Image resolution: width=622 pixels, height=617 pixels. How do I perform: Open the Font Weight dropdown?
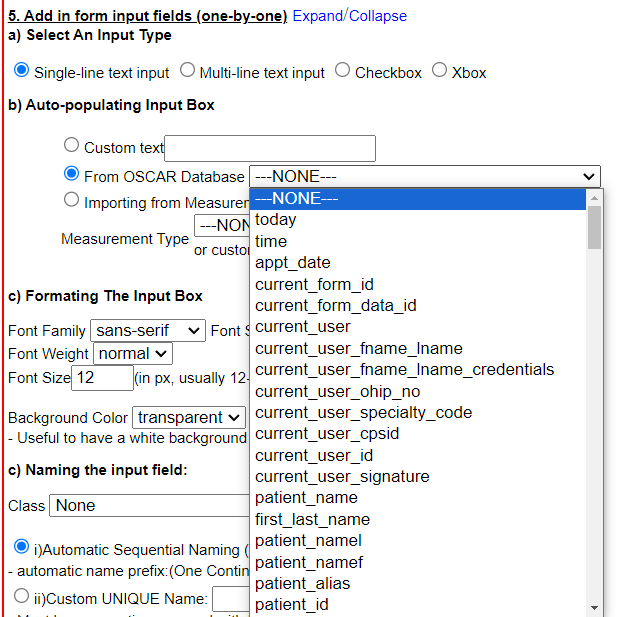(x=133, y=353)
